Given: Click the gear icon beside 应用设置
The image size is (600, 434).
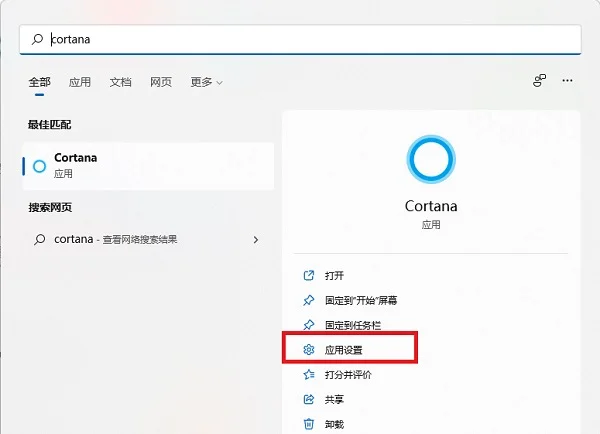Looking at the screenshot, I should (308, 350).
